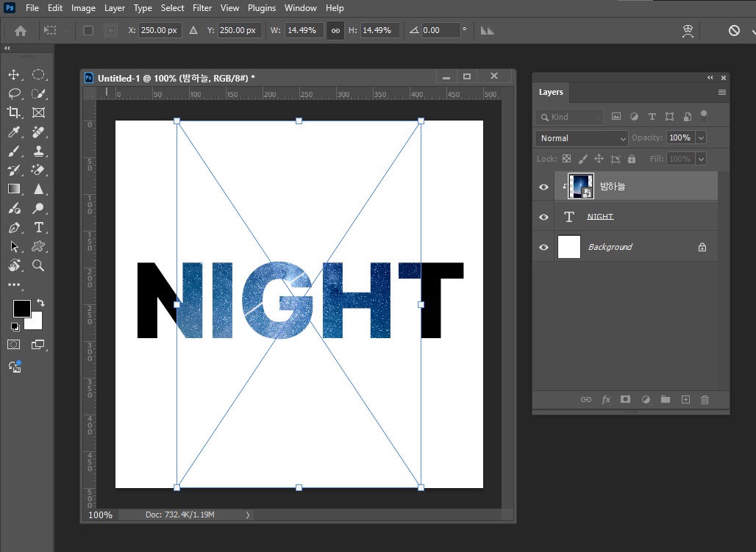Select the Sharpen tool
This screenshot has height=552, width=756.
[38, 189]
